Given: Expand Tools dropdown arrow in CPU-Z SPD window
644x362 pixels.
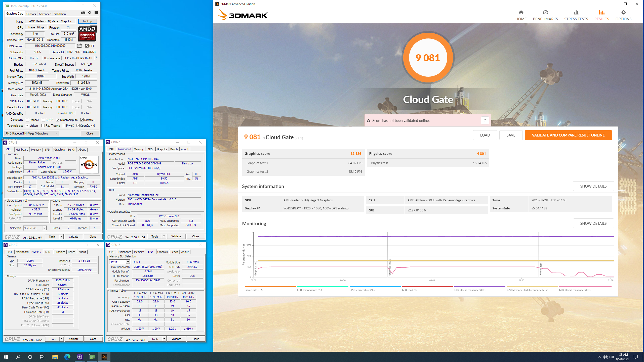Looking at the screenshot, I should click(164, 339).
